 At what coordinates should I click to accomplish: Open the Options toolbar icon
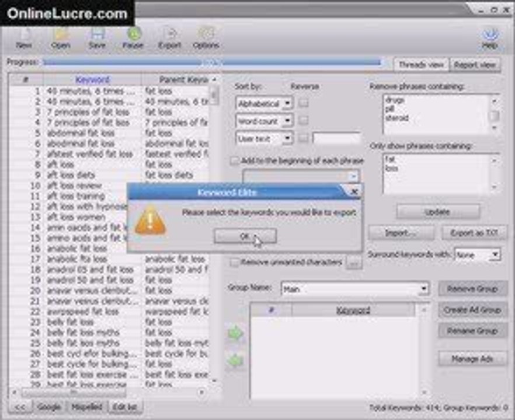coord(206,38)
